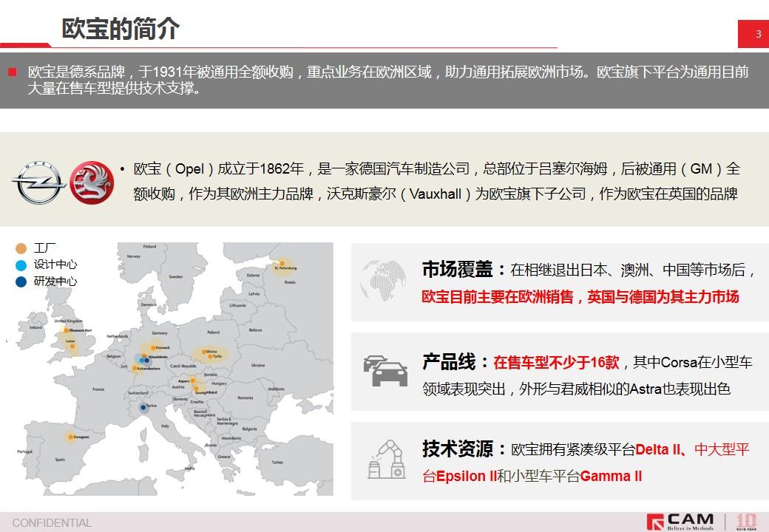
Task: Click the 设计中心 legend label
Action: pyautogui.click(x=55, y=265)
